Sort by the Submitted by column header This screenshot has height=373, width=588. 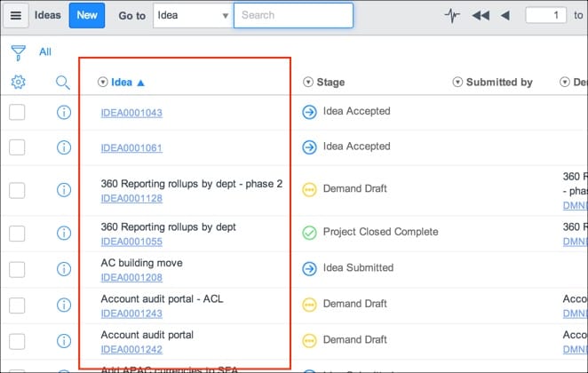pyautogui.click(x=499, y=83)
